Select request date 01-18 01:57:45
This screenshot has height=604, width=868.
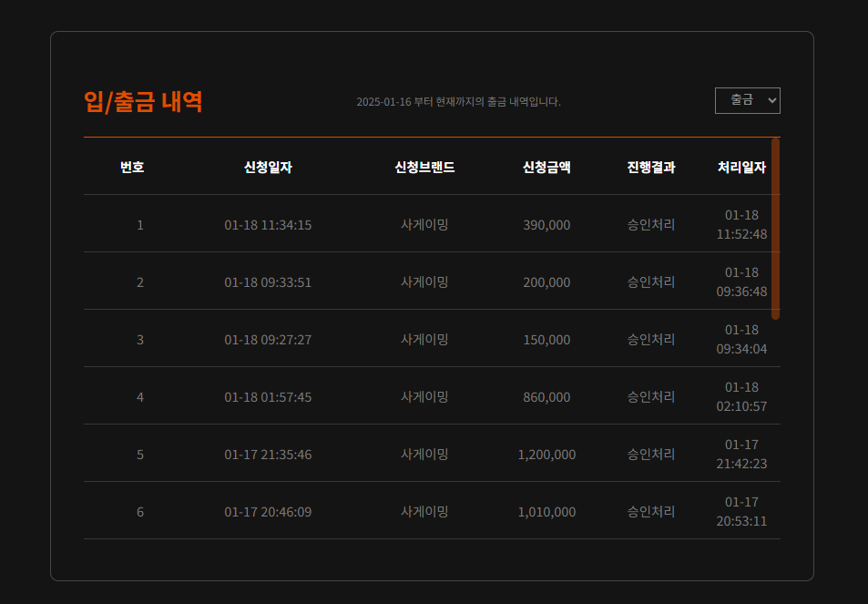(x=268, y=397)
